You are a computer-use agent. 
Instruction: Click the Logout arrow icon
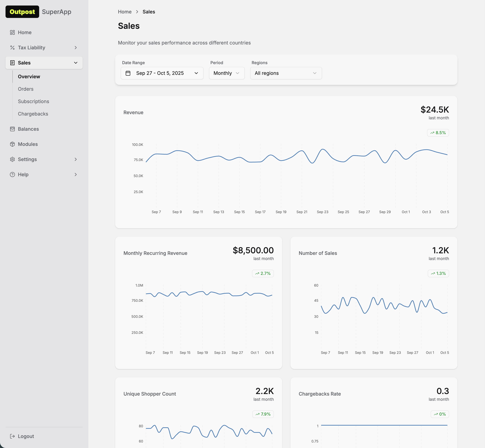12,436
